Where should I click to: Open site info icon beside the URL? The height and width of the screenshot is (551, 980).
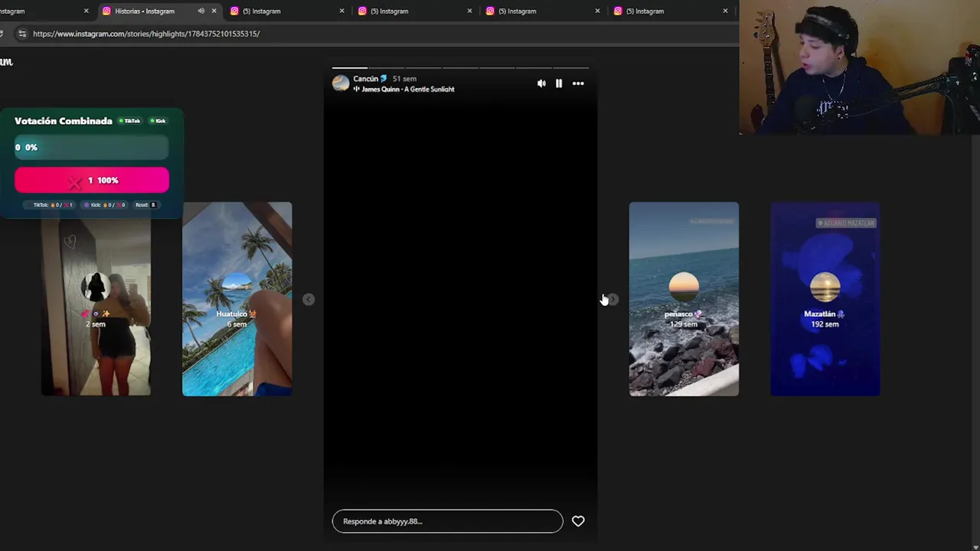(x=21, y=34)
